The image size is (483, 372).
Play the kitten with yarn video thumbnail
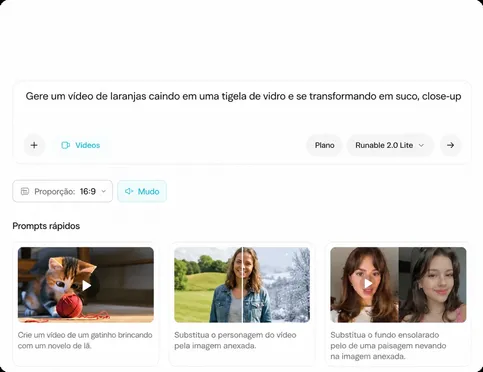[86, 285]
